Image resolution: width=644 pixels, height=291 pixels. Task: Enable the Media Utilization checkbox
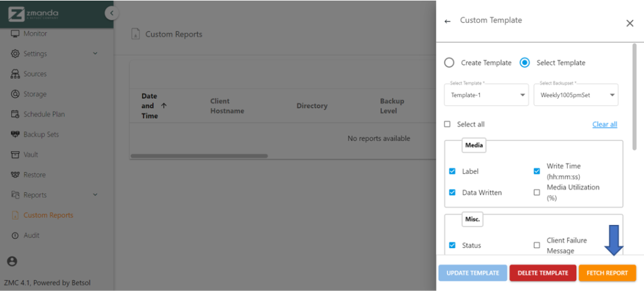tap(536, 193)
